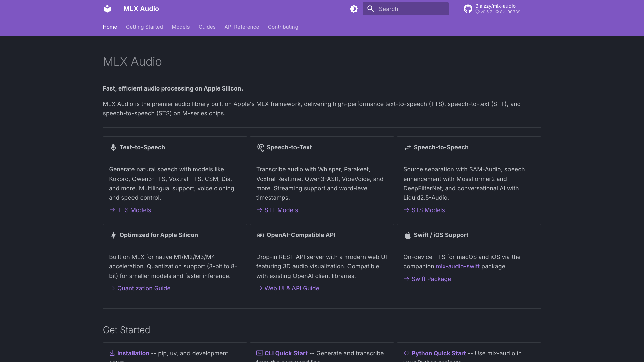Screen dimensions: 644x362
Task: Click the MLX Audio logo icon
Action: point(107,9)
